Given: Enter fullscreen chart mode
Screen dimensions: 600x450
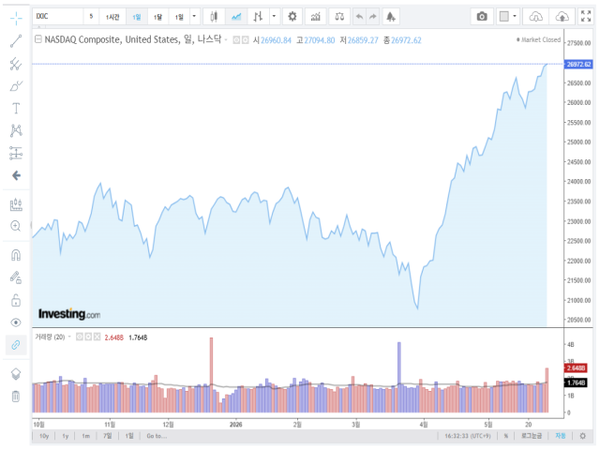Looking at the screenshot, I should [x=586, y=16].
